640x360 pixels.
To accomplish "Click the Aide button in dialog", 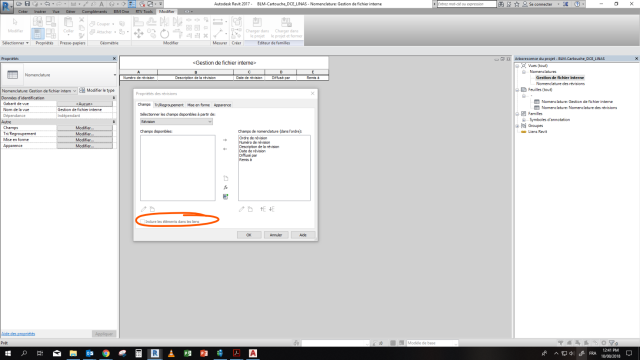I will [303, 235].
